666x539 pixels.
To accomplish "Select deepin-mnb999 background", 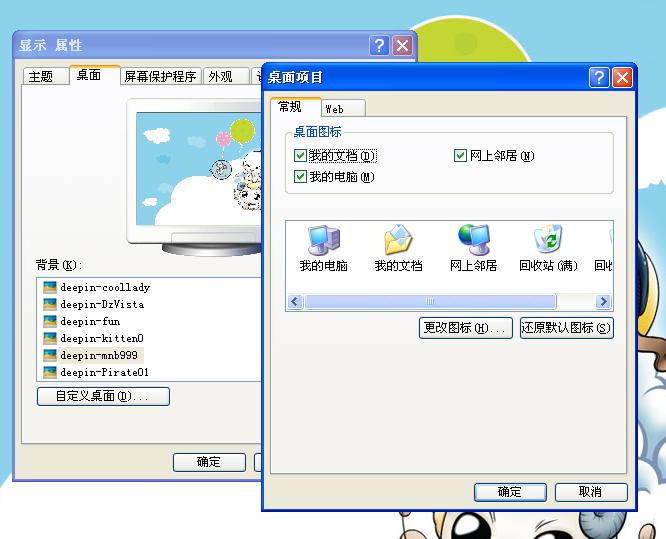I will (99, 356).
